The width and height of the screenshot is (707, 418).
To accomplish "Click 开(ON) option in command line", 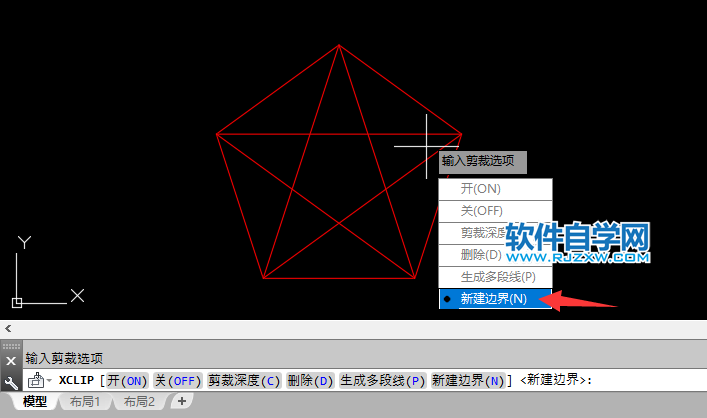I will [127, 381].
